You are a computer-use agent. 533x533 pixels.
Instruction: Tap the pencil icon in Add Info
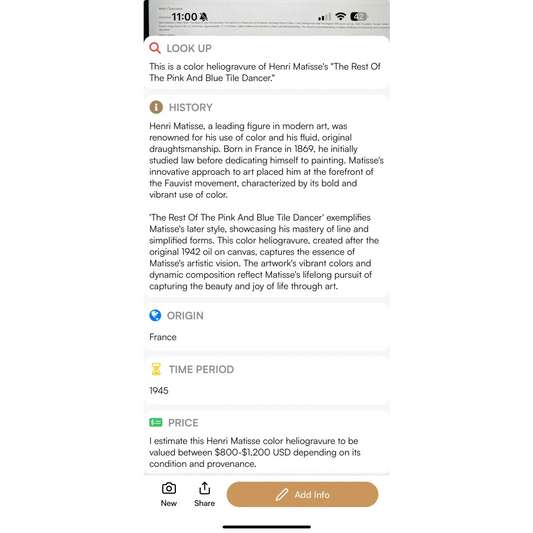pyautogui.click(x=282, y=495)
